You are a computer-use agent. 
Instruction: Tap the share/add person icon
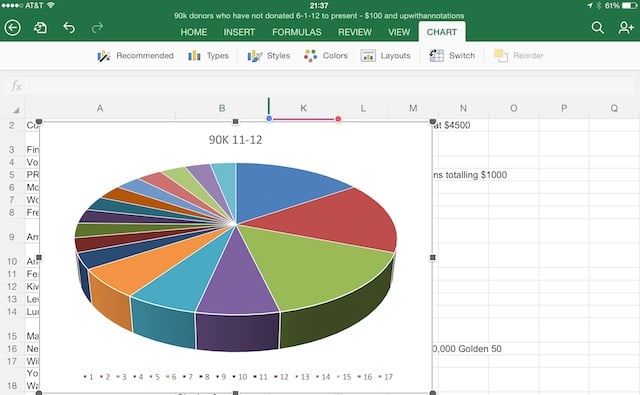pos(625,28)
